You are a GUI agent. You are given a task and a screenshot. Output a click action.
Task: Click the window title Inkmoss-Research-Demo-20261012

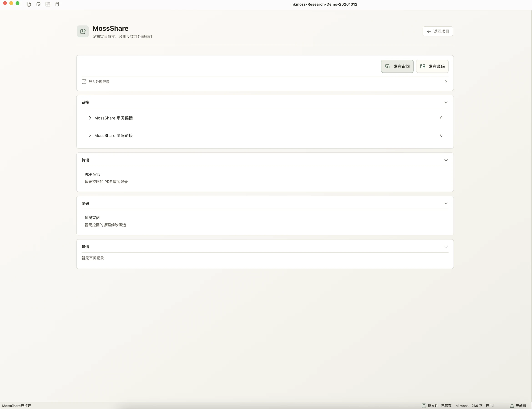coord(323,4)
